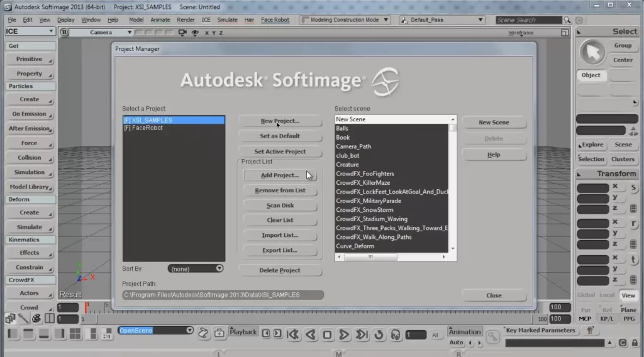644x357 pixels.
Task: Click the Add Project button
Action: tap(280, 175)
